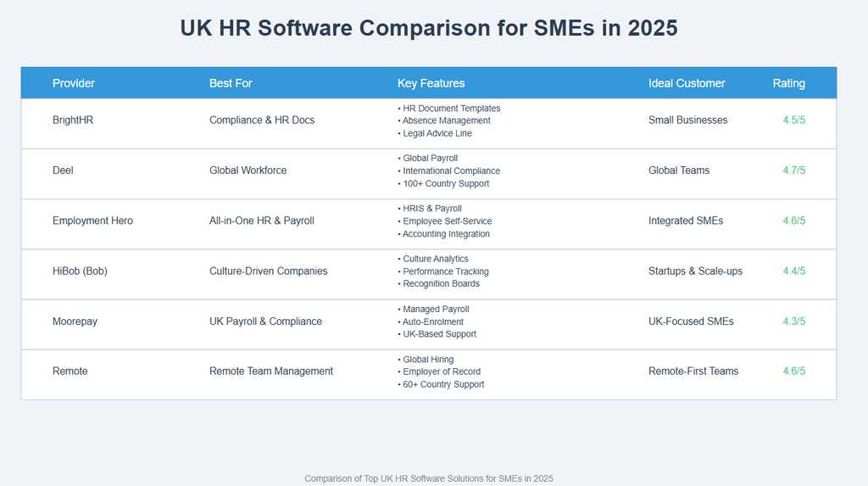Click the Accounting Integration feature
The image size is (868, 486).
444,234
